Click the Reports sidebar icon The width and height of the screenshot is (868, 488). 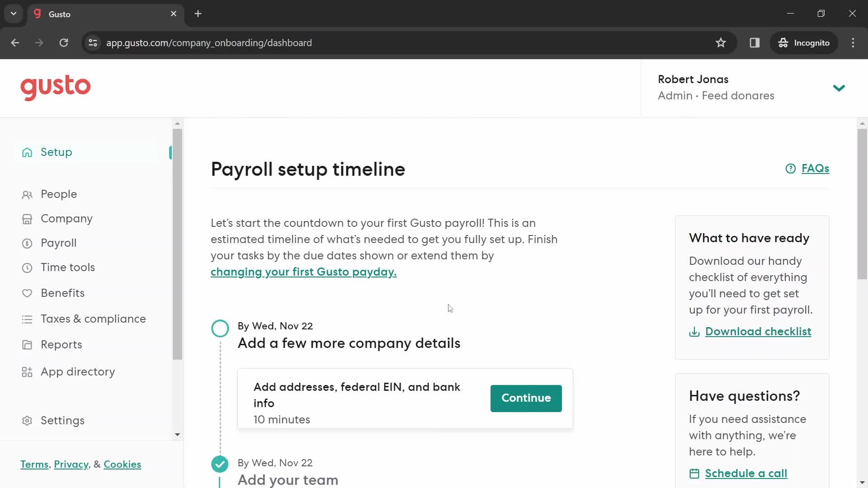tap(27, 344)
